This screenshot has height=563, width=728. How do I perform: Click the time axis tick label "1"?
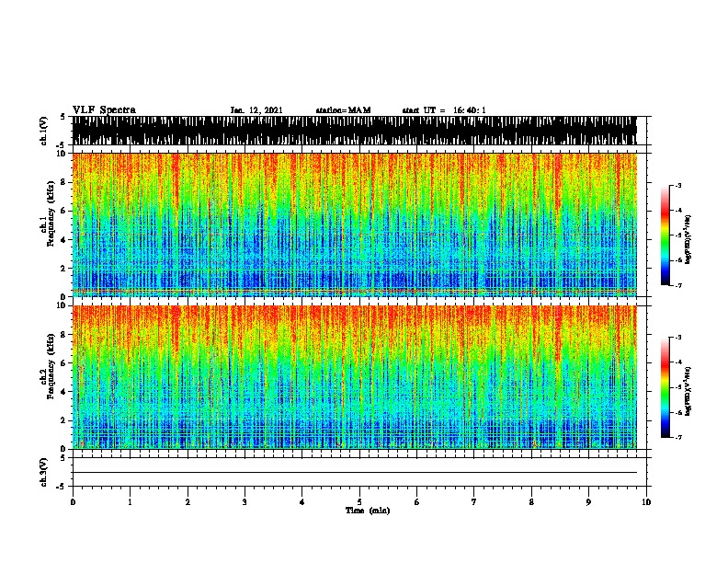[x=130, y=502]
